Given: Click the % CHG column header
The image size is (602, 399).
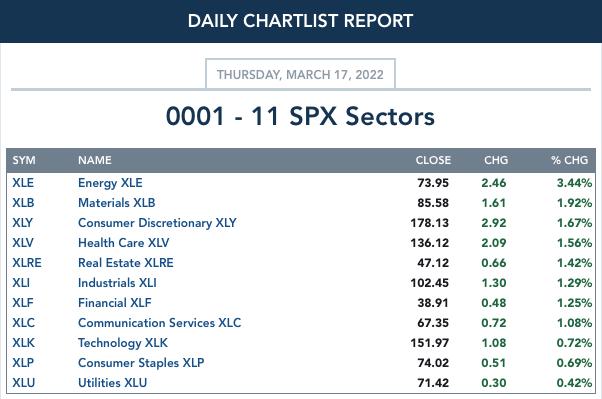Looking at the screenshot, I should coord(569,160).
